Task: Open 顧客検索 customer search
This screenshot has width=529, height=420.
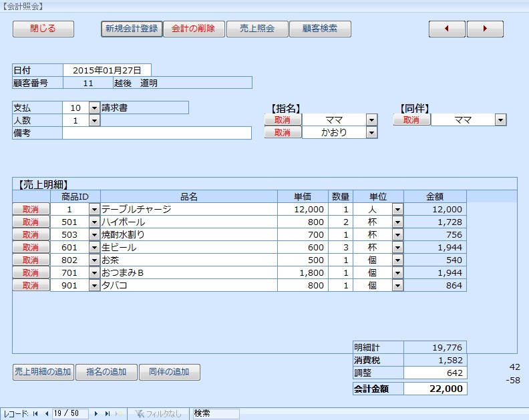Action: point(320,29)
